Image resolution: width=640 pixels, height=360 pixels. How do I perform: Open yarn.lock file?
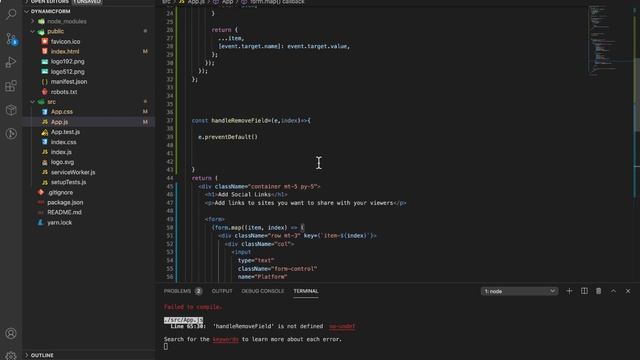(59, 222)
